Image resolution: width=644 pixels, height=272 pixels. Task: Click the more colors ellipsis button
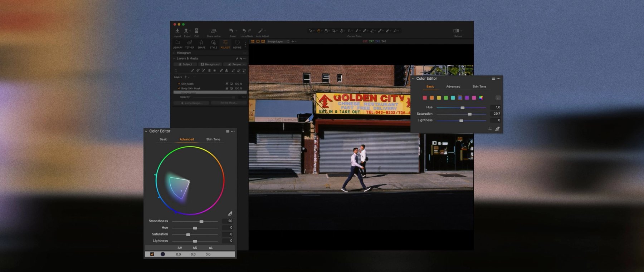tap(498, 98)
